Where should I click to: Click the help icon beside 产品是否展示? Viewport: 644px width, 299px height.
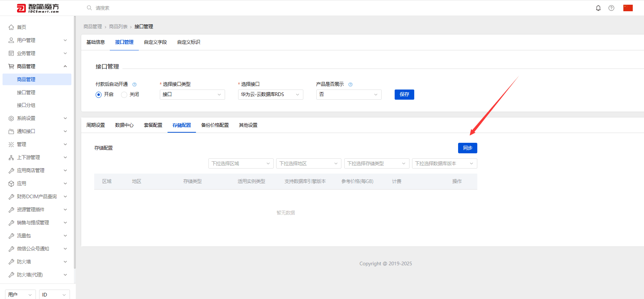tap(350, 84)
